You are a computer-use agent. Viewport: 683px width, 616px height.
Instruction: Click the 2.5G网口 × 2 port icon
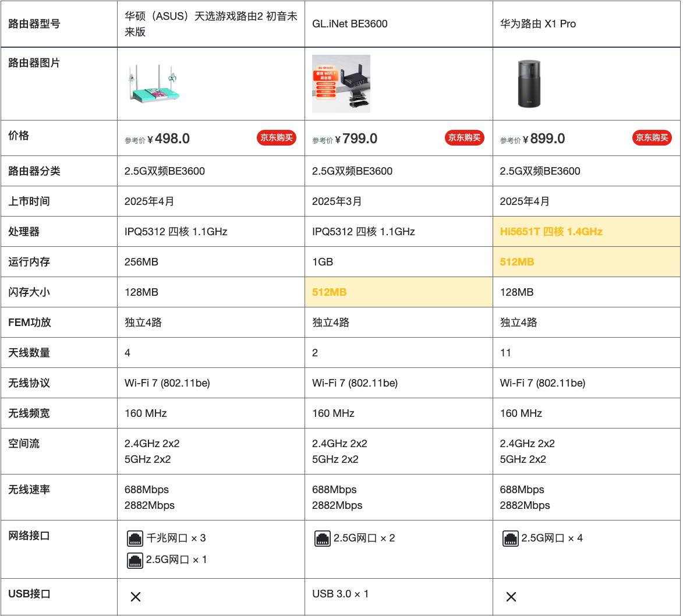pyautogui.click(x=323, y=539)
